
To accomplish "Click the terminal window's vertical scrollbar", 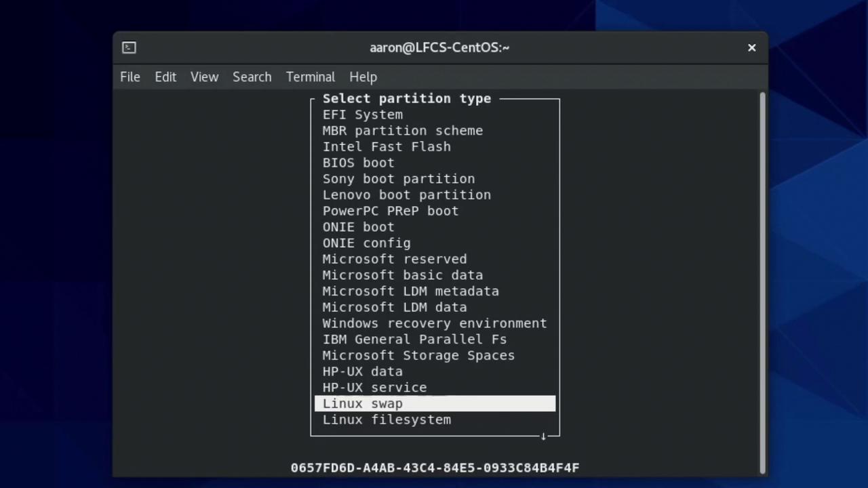I will coord(763,283).
